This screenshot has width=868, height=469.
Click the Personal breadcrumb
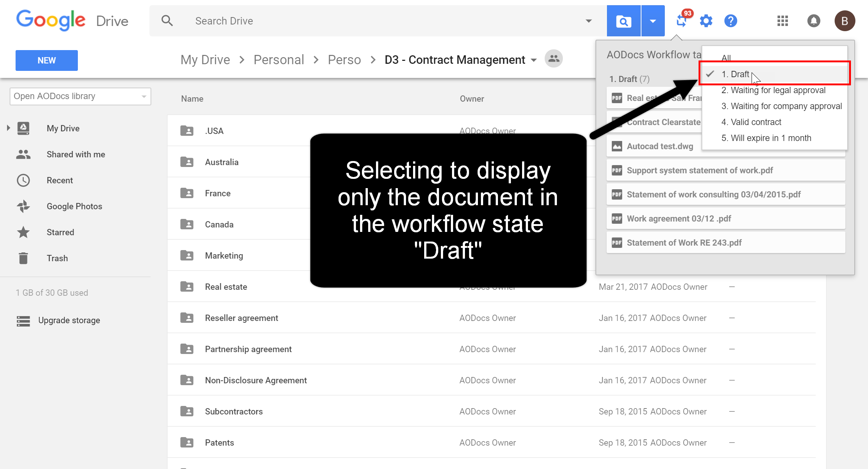(279, 60)
